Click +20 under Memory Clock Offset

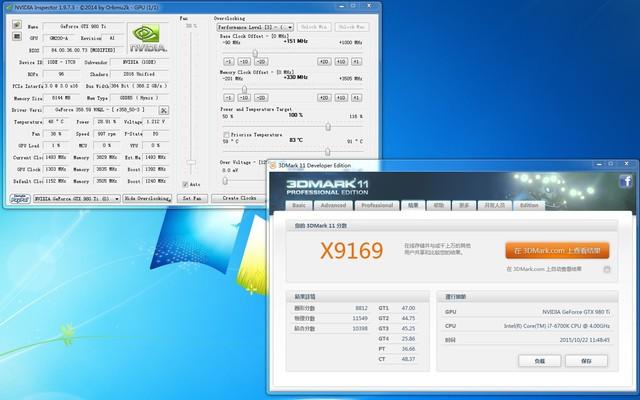324,98
